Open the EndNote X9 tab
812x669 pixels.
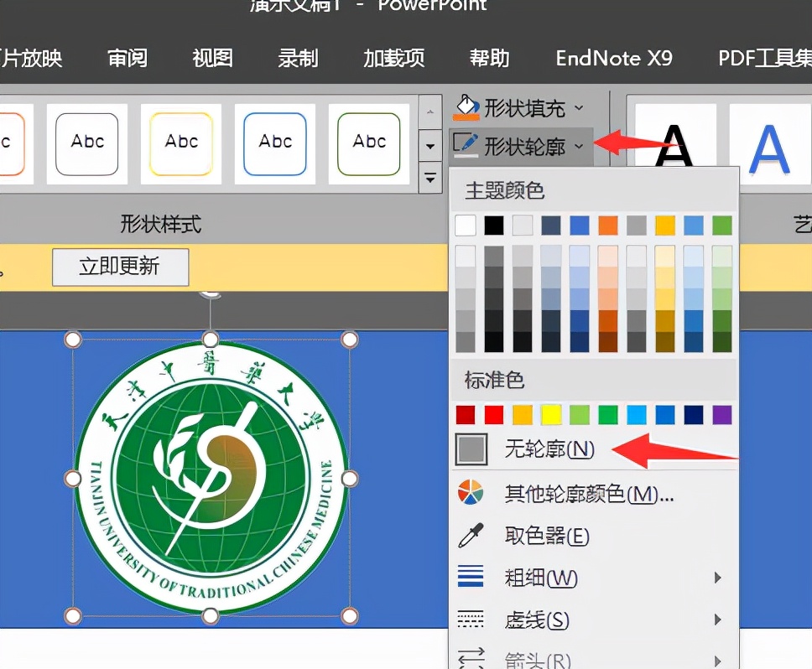click(x=614, y=59)
